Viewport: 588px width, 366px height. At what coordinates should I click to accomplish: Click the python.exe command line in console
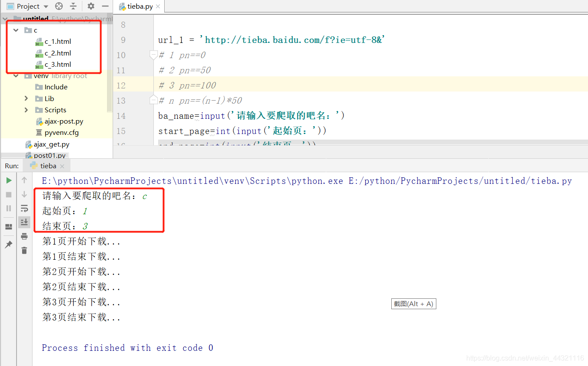[x=307, y=181]
